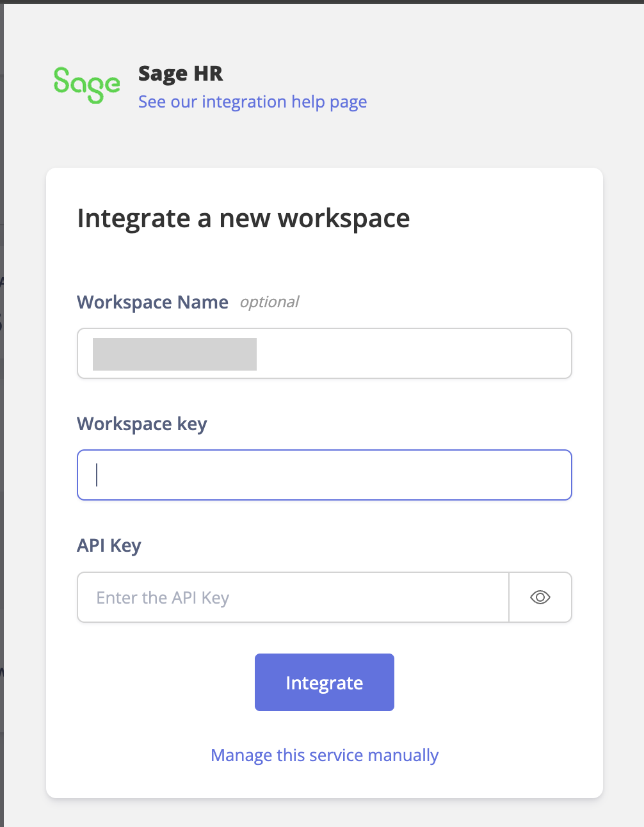Click the Sage logo

click(86, 85)
